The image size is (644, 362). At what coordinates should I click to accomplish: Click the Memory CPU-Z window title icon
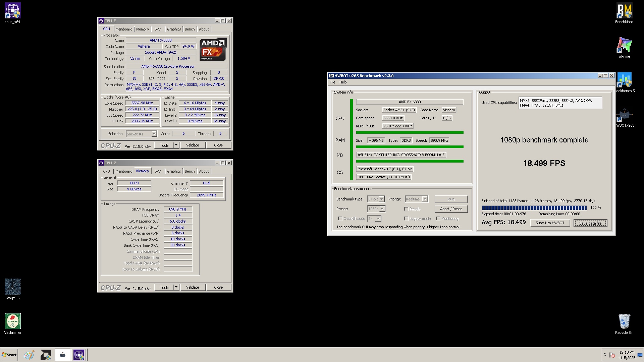[x=101, y=163]
